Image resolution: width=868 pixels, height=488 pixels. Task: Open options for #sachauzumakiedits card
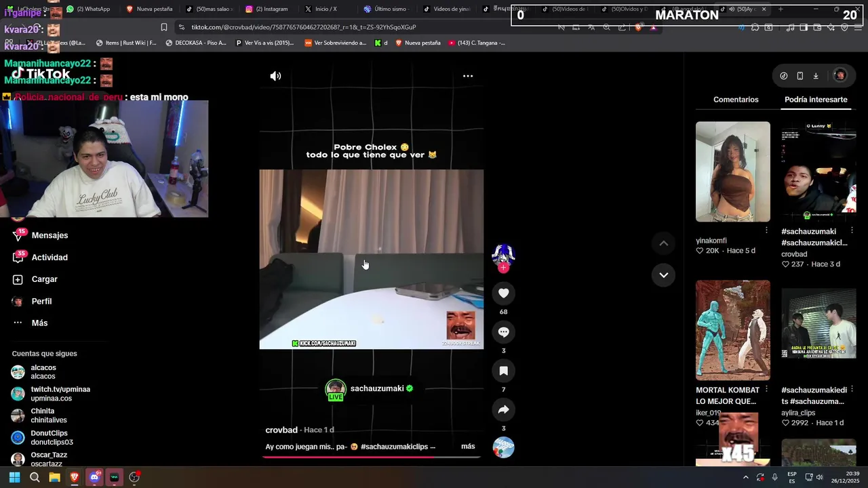(852, 390)
